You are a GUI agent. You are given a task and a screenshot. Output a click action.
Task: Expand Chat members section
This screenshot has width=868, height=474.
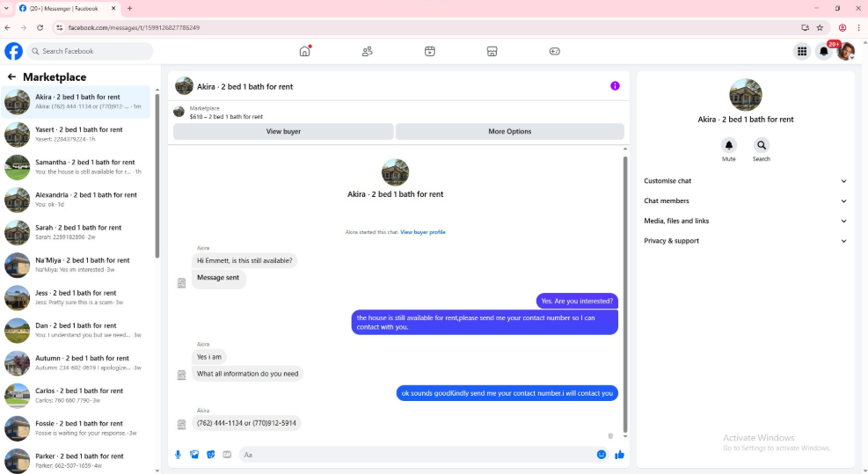745,201
